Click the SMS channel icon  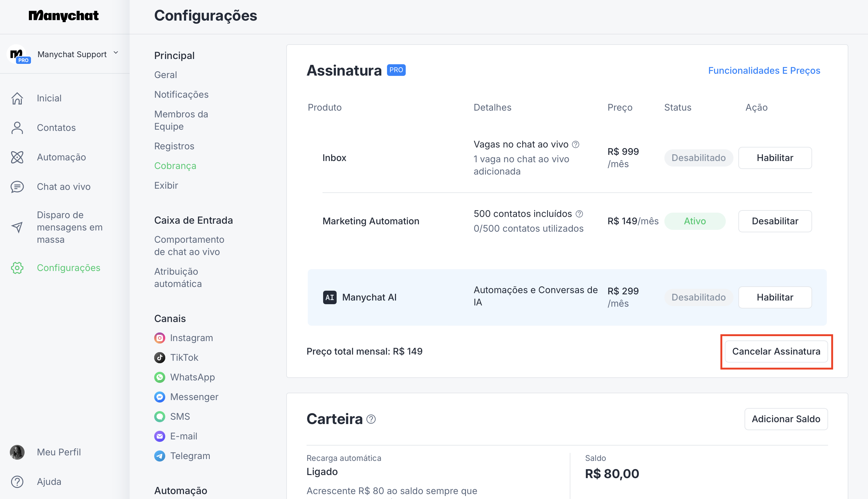160,417
